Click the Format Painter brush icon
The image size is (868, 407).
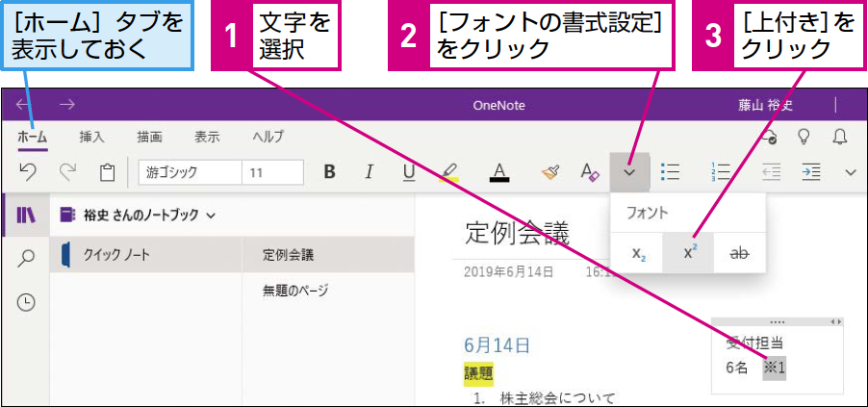pos(549,172)
